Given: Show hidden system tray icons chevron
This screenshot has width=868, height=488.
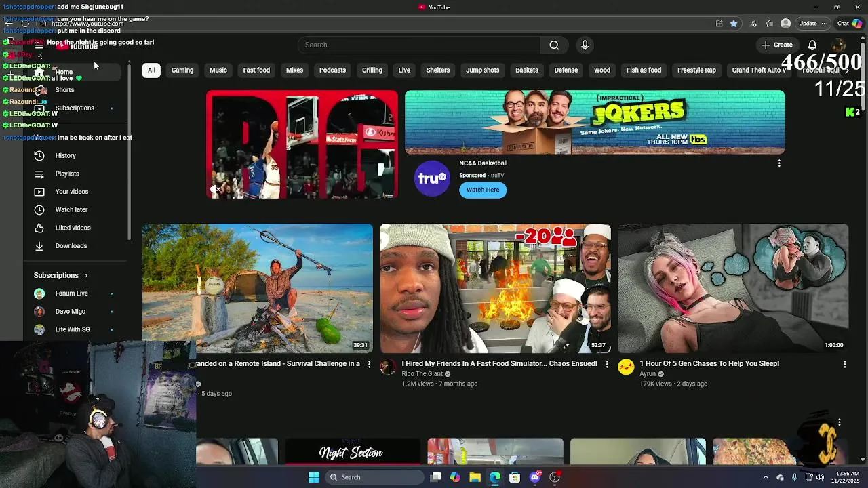Looking at the screenshot, I should coord(766,477).
